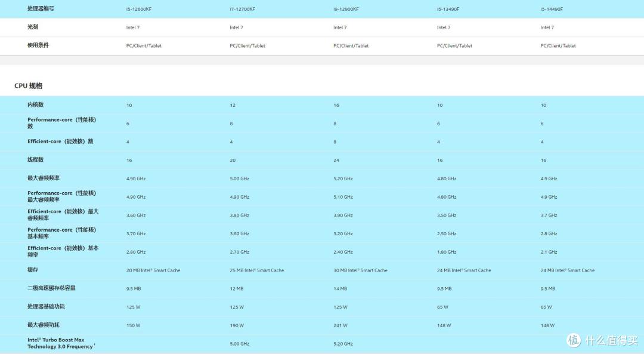The height and width of the screenshot is (354, 644).
Task: Click the 缓存 row label
Action: pyautogui.click(x=32, y=270)
